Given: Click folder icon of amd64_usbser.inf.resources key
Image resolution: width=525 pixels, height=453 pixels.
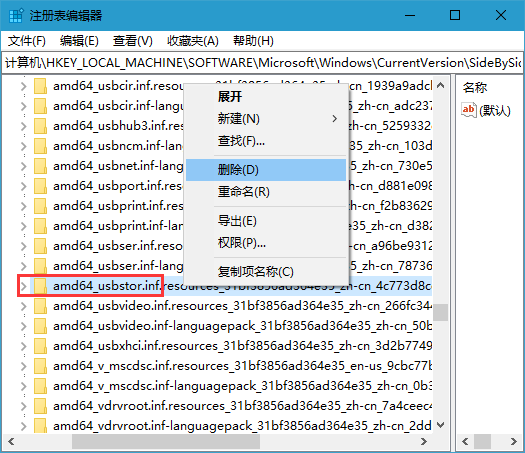Looking at the screenshot, I should click(40, 246).
